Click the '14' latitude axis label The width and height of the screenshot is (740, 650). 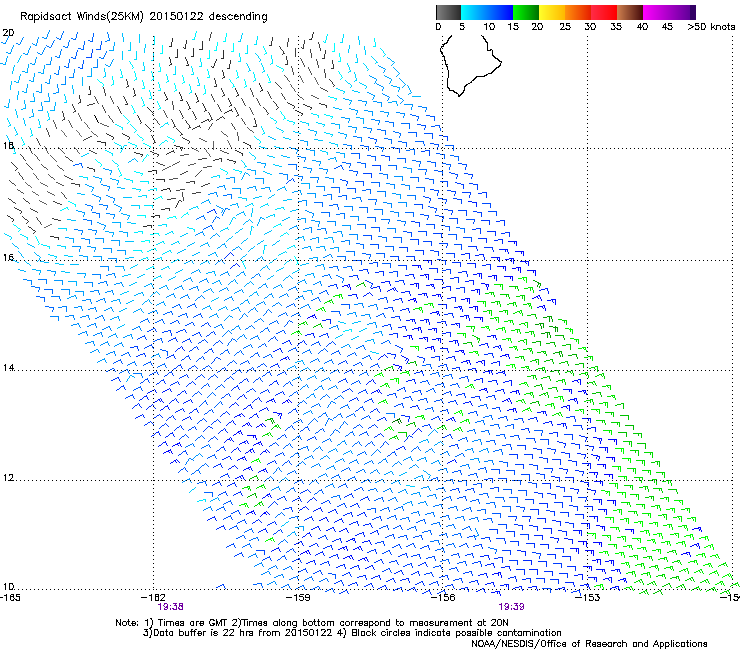tap(8, 368)
